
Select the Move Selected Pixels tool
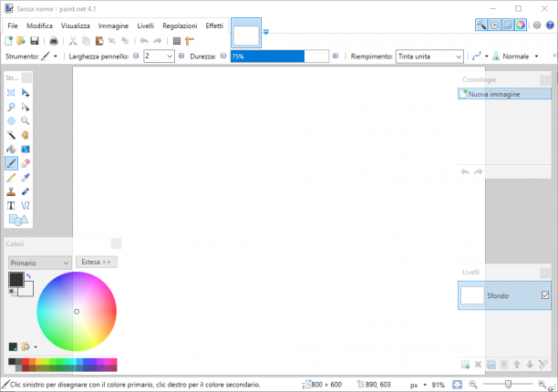[x=26, y=93]
